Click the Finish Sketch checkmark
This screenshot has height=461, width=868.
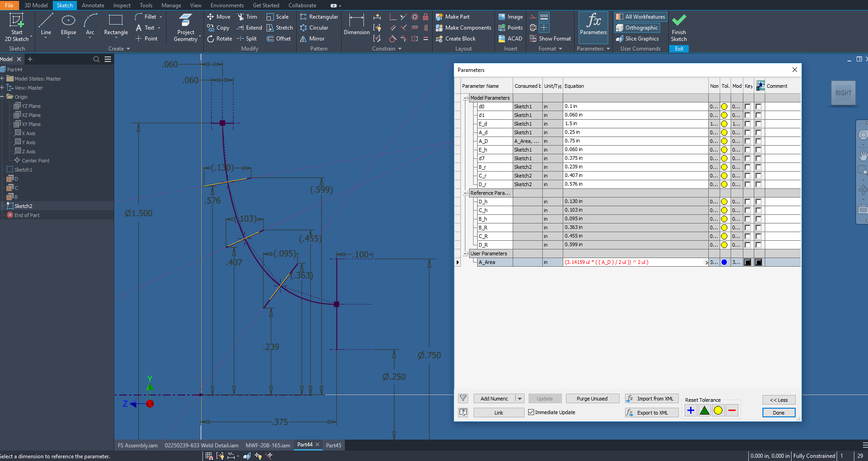tap(679, 28)
